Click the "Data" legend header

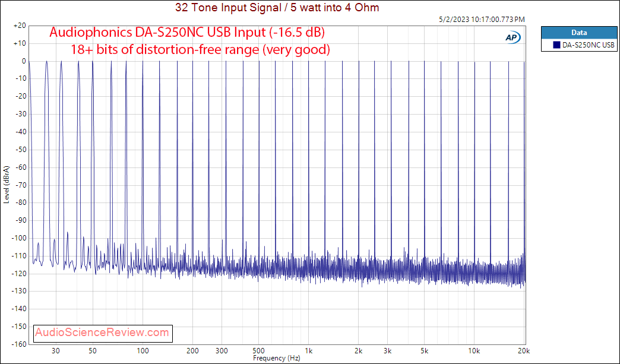point(579,33)
